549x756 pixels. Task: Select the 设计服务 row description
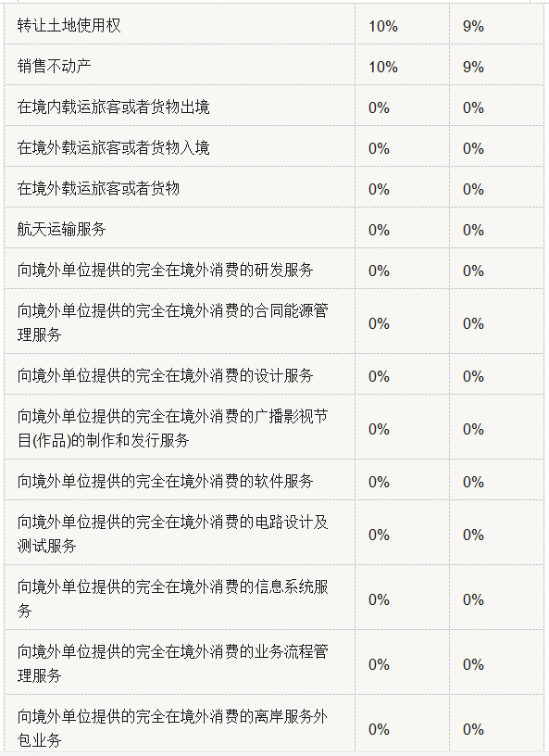[x=166, y=375]
